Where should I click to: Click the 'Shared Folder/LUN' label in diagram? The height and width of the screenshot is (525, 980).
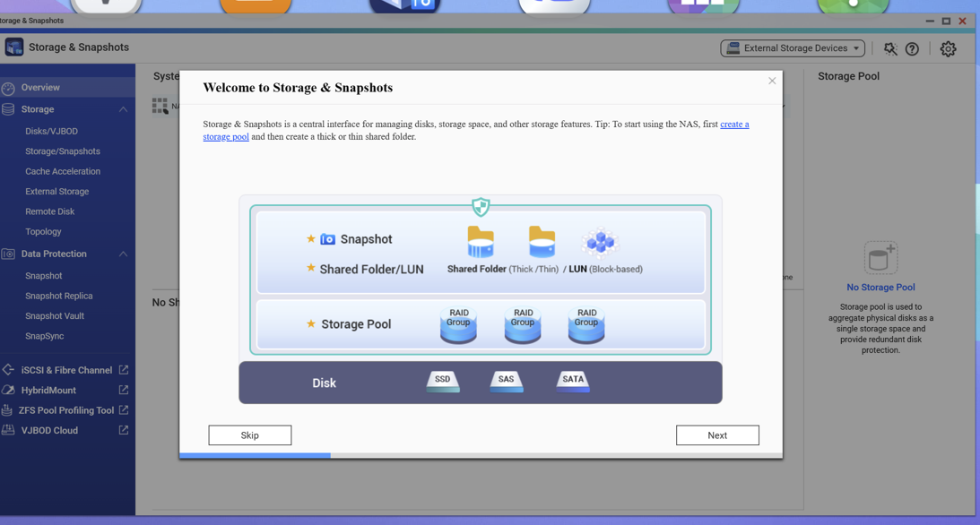[372, 269]
